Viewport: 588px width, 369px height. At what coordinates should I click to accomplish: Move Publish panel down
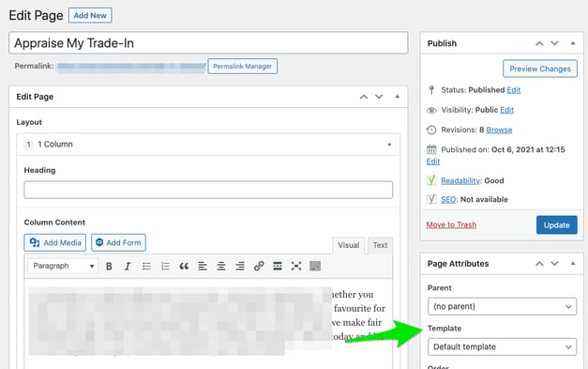pos(554,43)
